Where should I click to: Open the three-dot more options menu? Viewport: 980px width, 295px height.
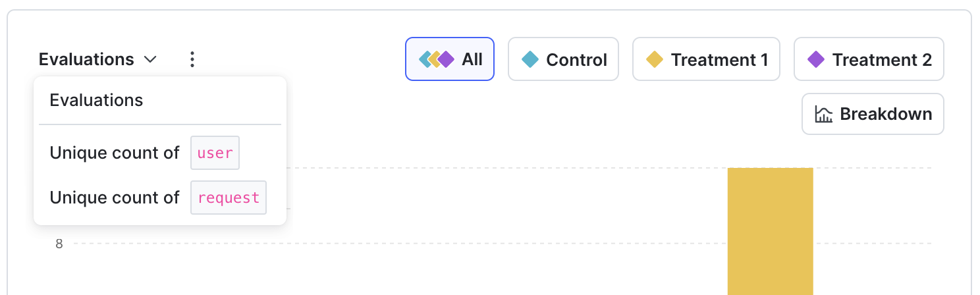[192, 60]
